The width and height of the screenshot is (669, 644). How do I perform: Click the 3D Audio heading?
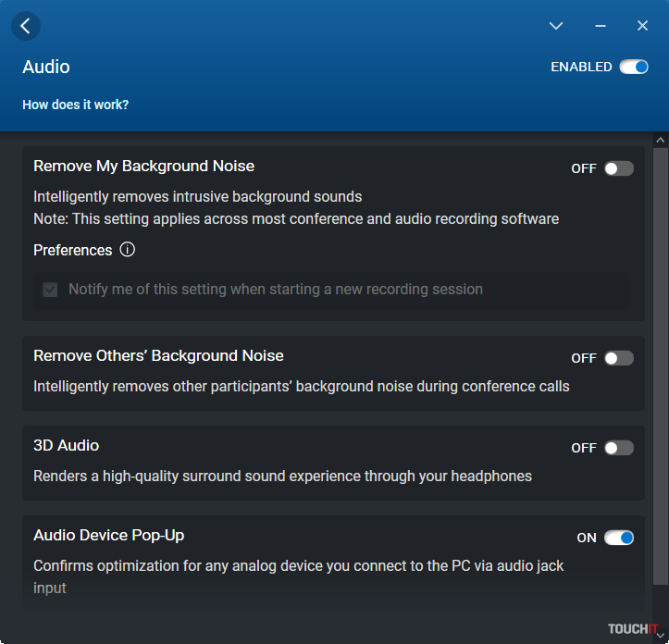(66, 446)
